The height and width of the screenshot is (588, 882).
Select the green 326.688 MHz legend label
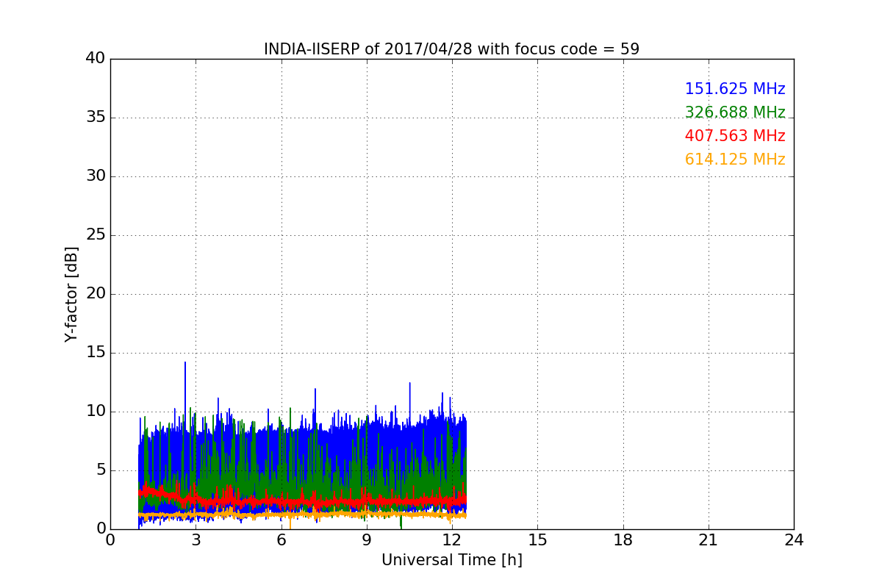coord(735,112)
